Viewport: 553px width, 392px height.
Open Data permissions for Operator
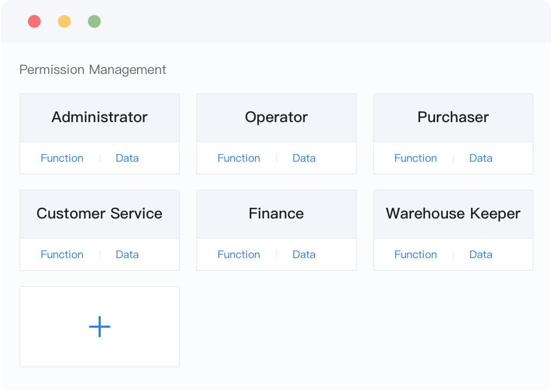coord(304,158)
